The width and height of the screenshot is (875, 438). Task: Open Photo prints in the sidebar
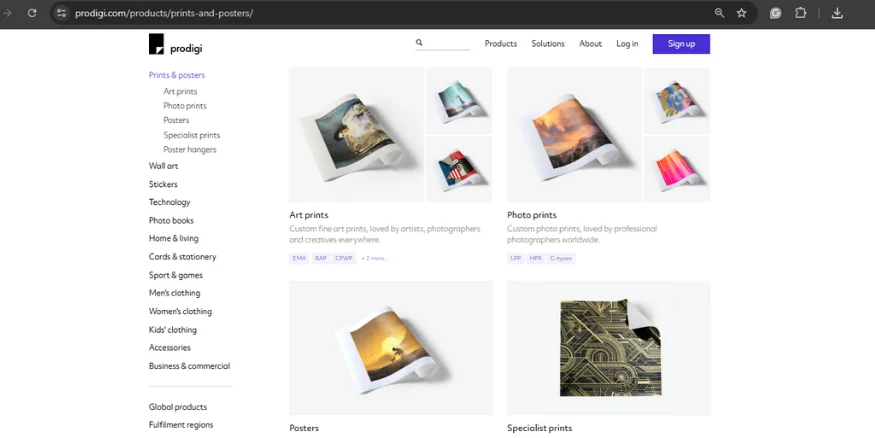(x=185, y=105)
